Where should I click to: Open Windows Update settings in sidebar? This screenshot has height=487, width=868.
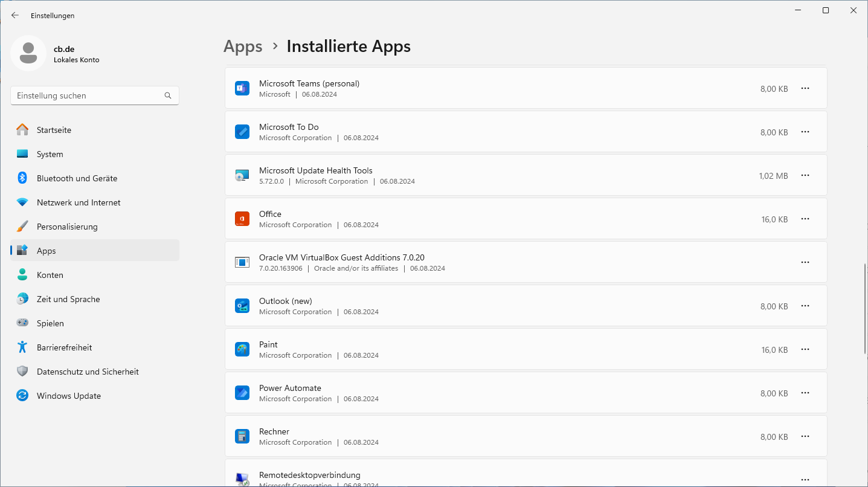69,396
